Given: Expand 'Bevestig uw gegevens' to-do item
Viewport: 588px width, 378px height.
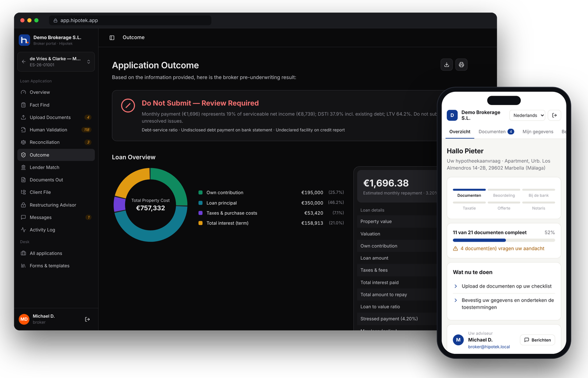Looking at the screenshot, I should pyautogui.click(x=503, y=303).
